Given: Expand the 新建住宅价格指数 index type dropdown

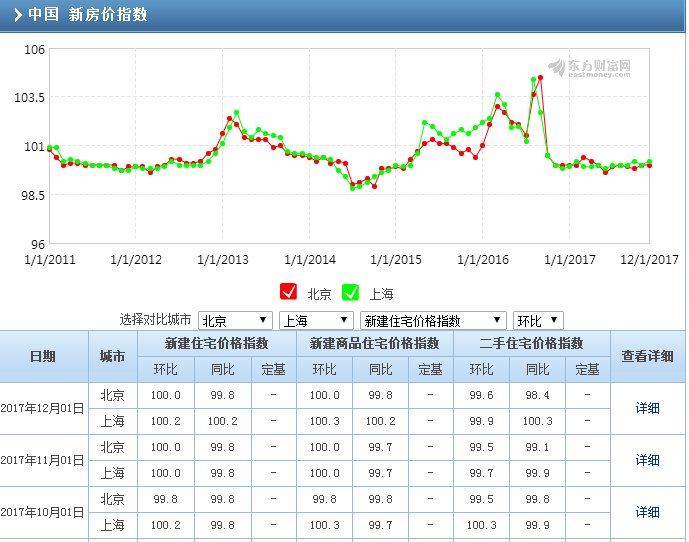Looking at the screenshot, I should pos(433,321).
